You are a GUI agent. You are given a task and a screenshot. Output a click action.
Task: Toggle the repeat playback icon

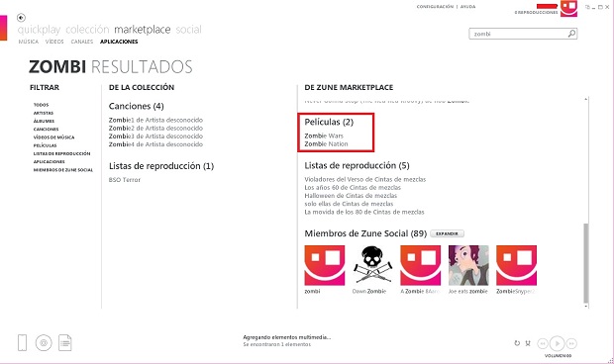pos(517,343)
